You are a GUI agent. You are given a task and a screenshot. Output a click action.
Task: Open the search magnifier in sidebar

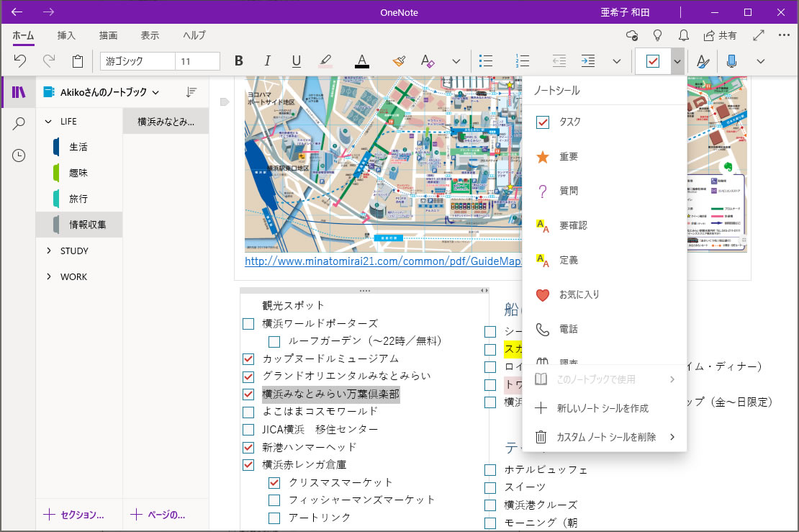click(19, 124)
